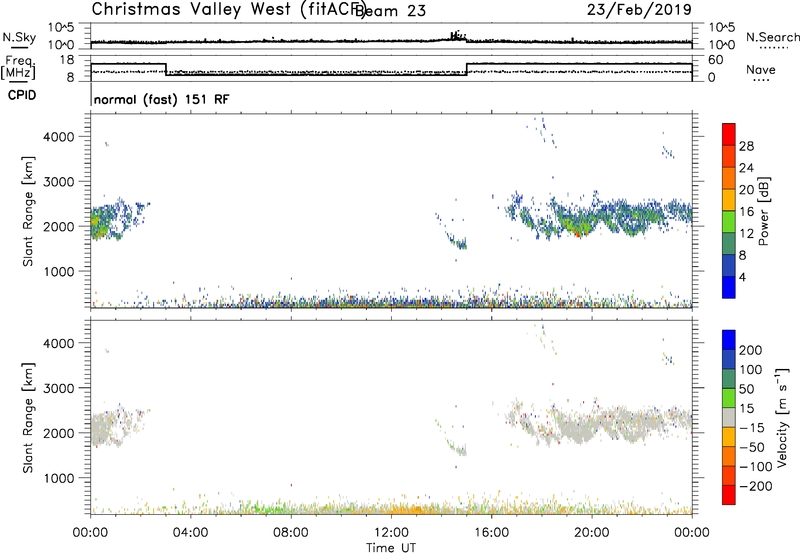Click the 'Slant Range [km]' label of power panel
Screen dimensions: 800x554
coord(28,211)
